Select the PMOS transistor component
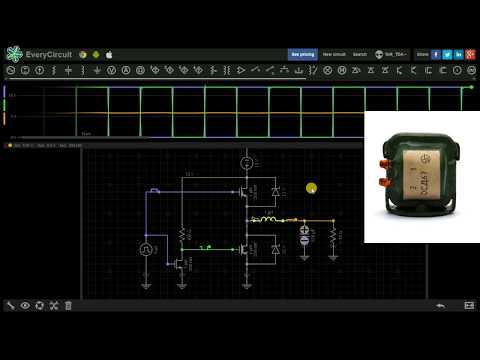Screen dimensions: 480x360 click(443, 70)
